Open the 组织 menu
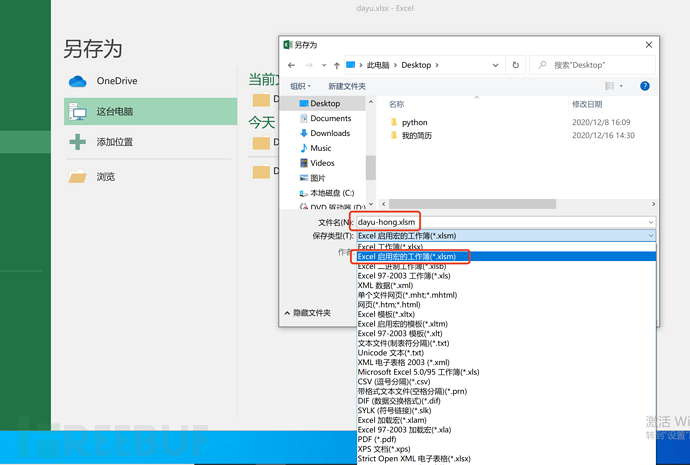The height and width of the screenshot is (465, 690). 301,86
